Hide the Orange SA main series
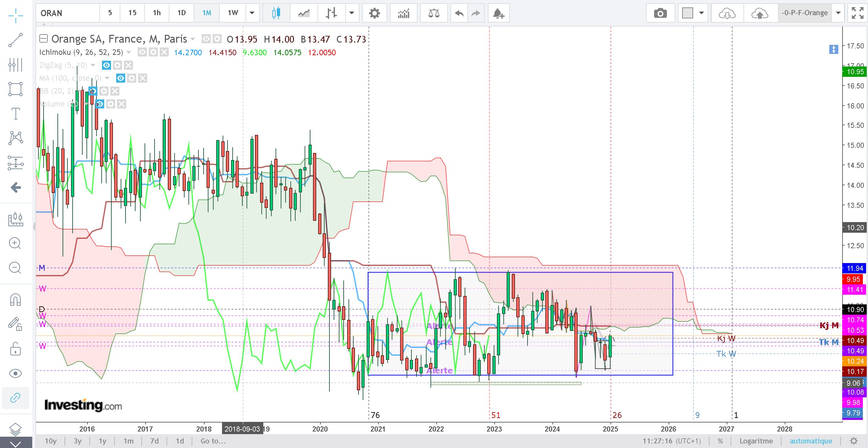The height and width of the screenshot is (448, 868). 206,39
